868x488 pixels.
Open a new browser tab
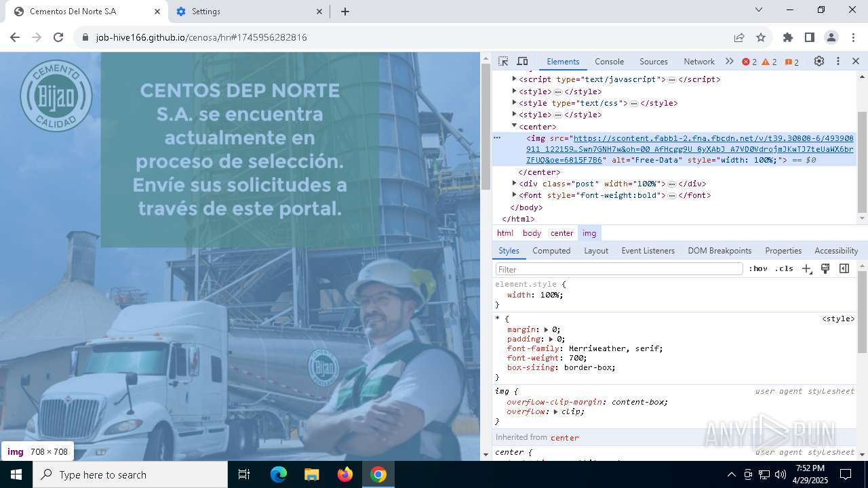[x=345, y=12]
